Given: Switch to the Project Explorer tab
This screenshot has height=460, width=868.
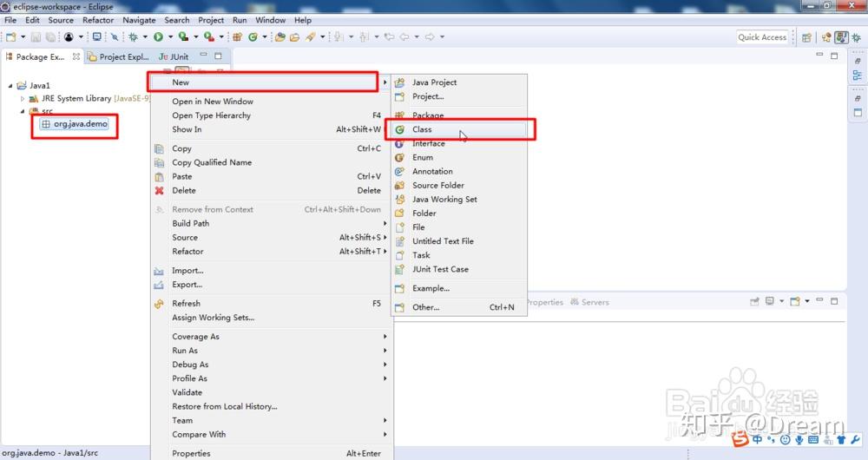Looking at the screenshot, I should coord(118,56).
